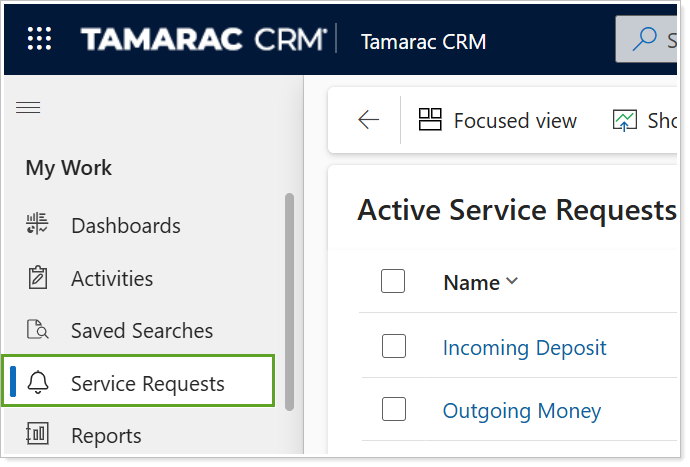690x467 pixels.
Task: Check the Outgoing Money row checkbox
Action: (x=393, y=410)
